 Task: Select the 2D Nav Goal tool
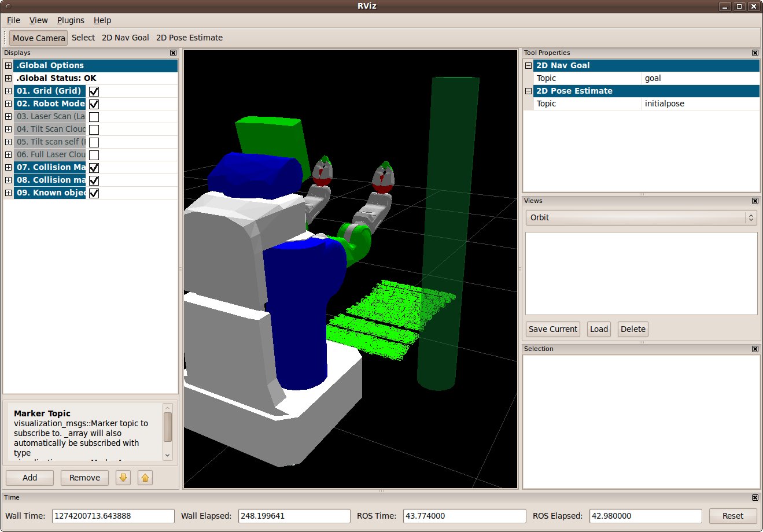[x=125, y=38]
